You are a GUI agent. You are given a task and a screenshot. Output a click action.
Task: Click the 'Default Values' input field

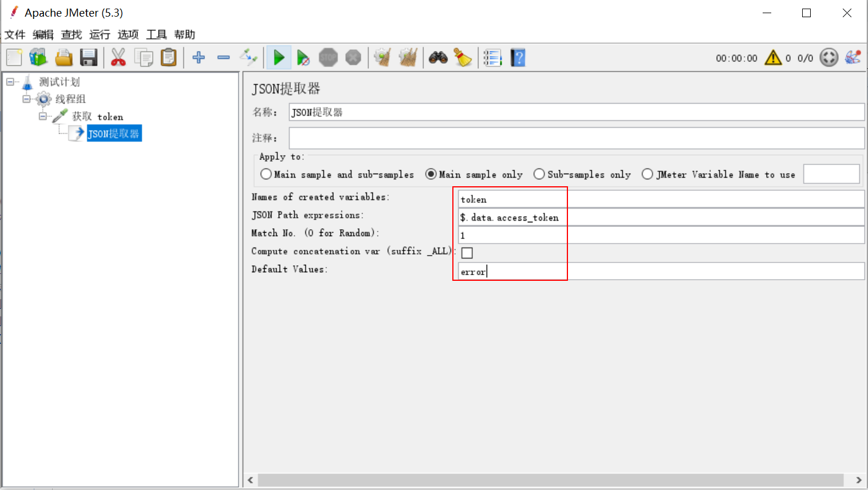click(661, 271)
